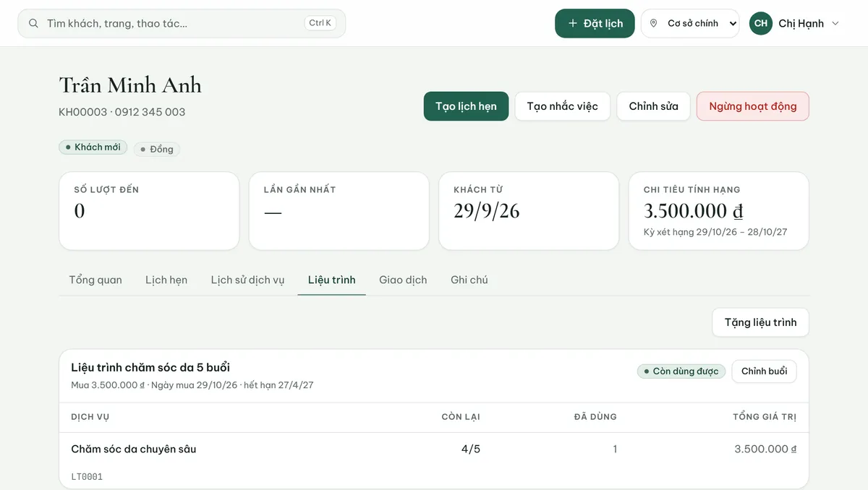The height and width of the screenshot is (490, 868).
Task: Click the plus icon in Đặt lịch
Action: click(573, 23)
